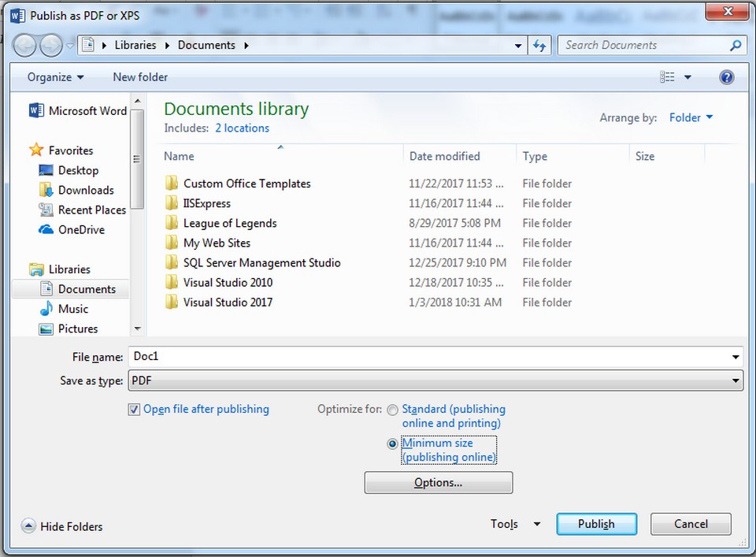Open Recent Places
The width and height of the screenshot is (756, 557).
pyautogui.click(x=87, y=210)
